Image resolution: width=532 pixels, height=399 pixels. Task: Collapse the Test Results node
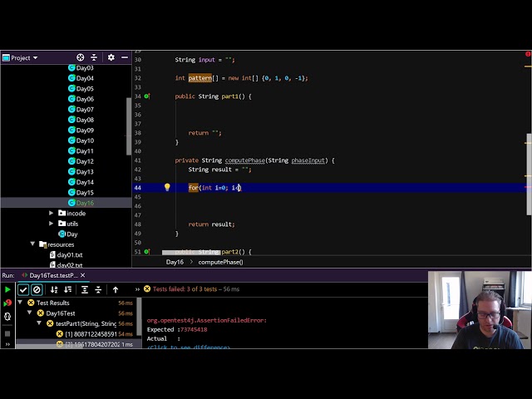(x=20, y=303)
